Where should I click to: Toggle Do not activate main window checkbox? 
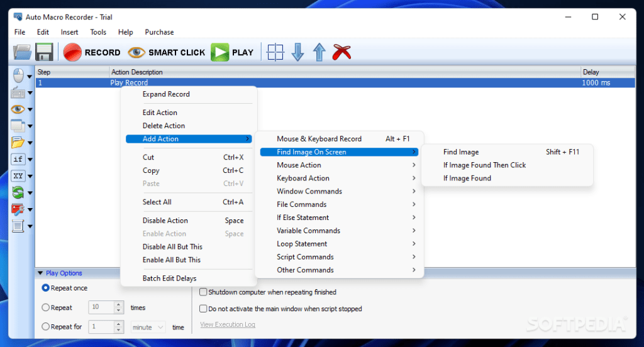[x=203, y=309]
